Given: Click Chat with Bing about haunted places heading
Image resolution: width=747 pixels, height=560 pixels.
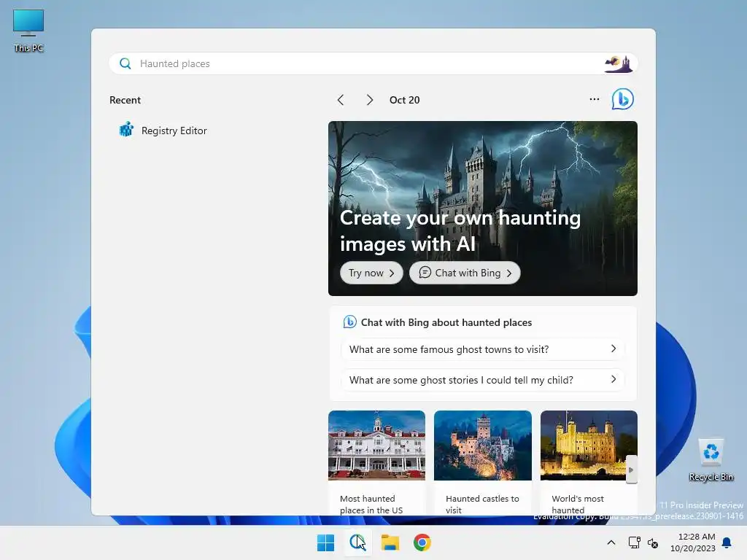Looking at the screenshot, I should coord(446,322).
